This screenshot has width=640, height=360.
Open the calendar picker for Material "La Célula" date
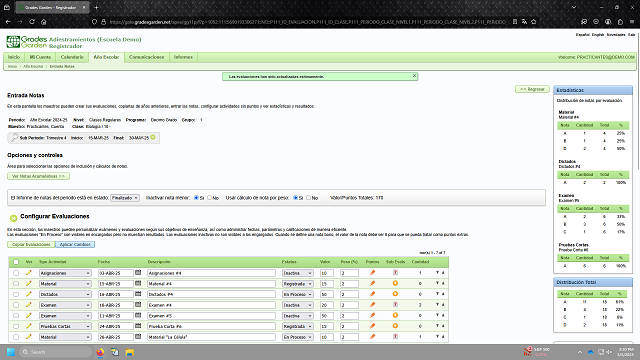pos(138,336)
